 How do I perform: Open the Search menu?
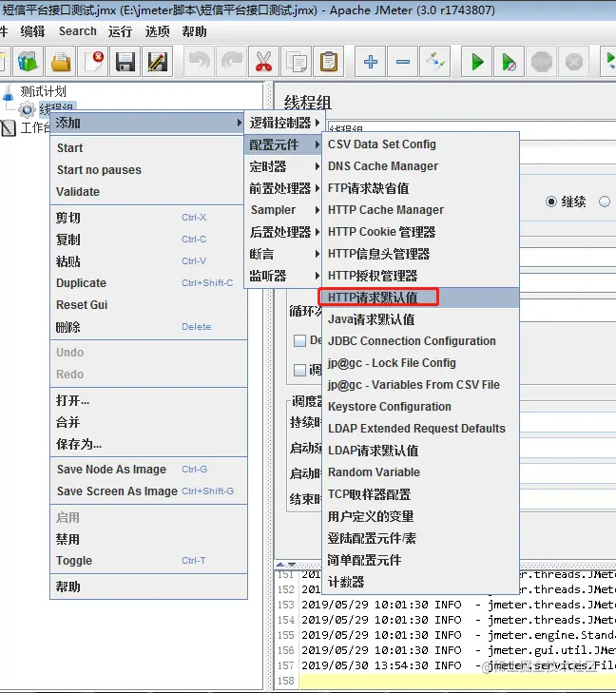[x=77, y=31]
